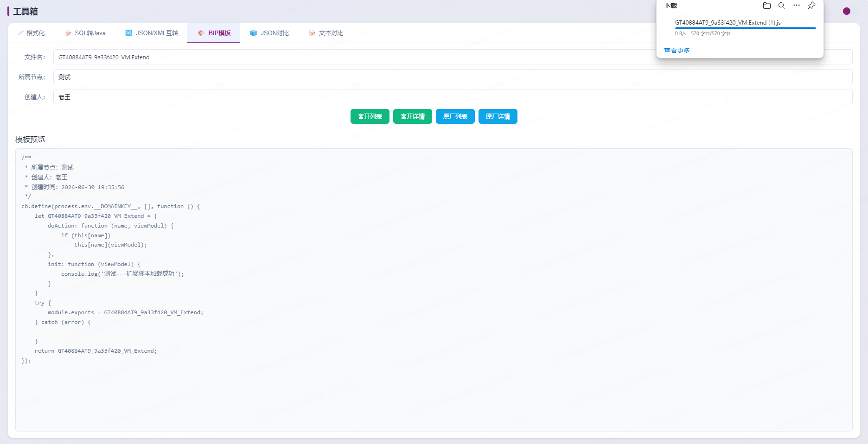Switch to the BIP模板 tab
The height and width of the screenshot is (444, 868).
click(214, 33)
